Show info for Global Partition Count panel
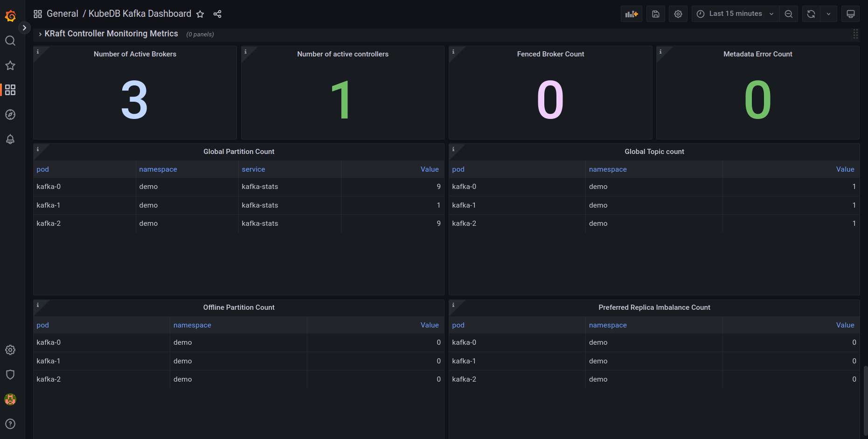 38,149
